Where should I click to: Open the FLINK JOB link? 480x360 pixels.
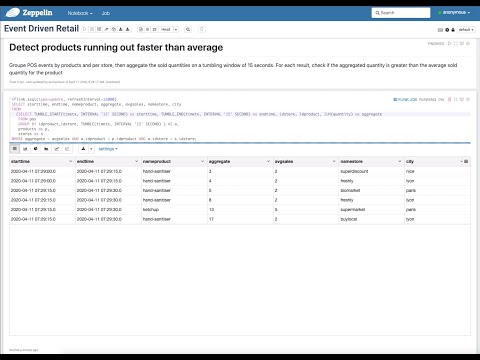405,99
